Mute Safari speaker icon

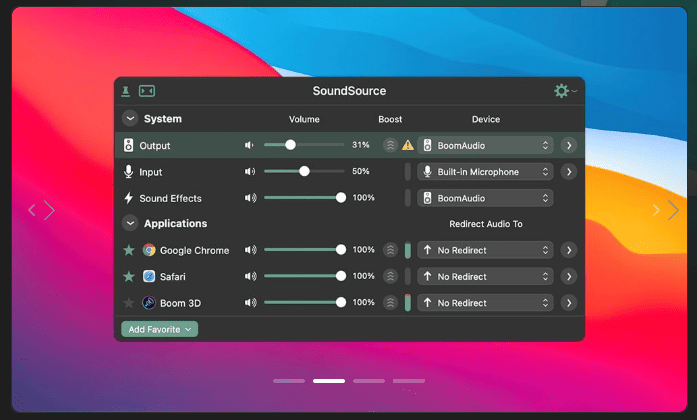point(250,276)
